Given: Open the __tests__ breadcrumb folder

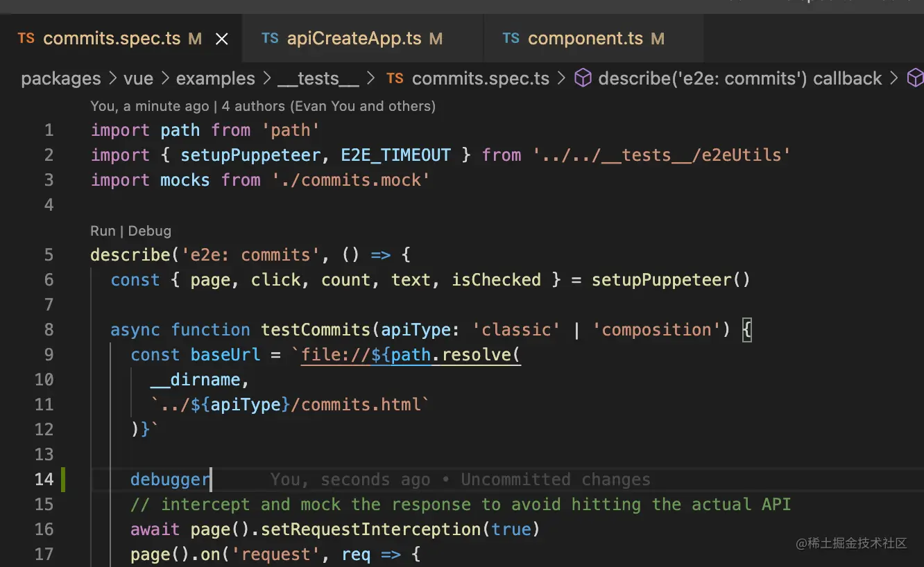Looking at the screenshot, I should pyautogui.click(x=318, y=79).
